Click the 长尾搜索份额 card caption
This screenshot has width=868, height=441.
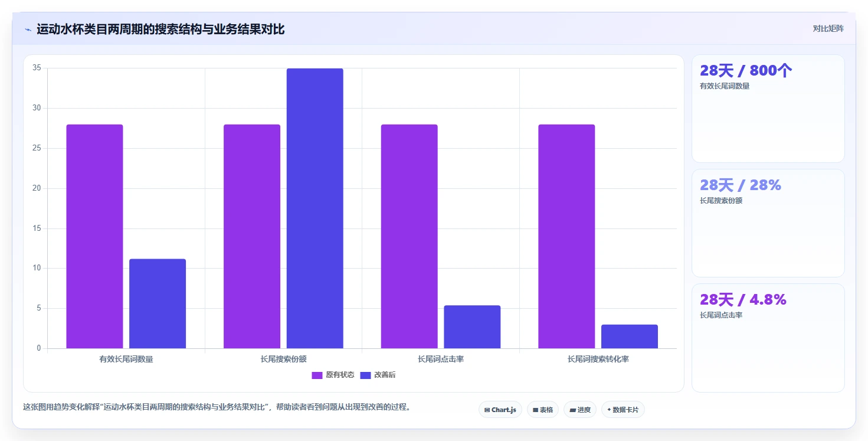click(x=721, y=201)
